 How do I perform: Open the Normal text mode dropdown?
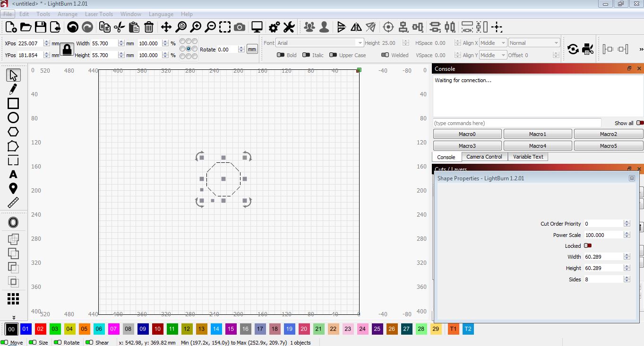[x=534, y=43]
